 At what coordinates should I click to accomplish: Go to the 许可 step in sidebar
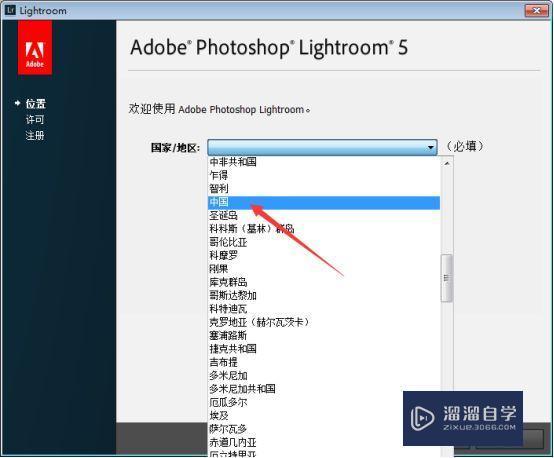click(x=35, y=120)
